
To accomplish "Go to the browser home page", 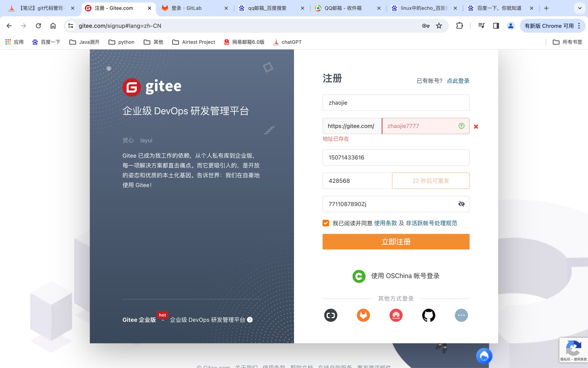I will point(53,26).
